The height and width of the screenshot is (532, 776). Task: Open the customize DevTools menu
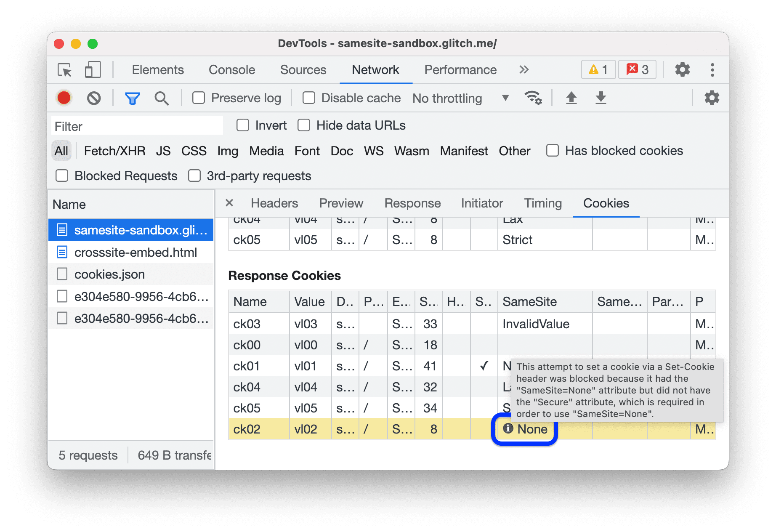coord(712,69)
